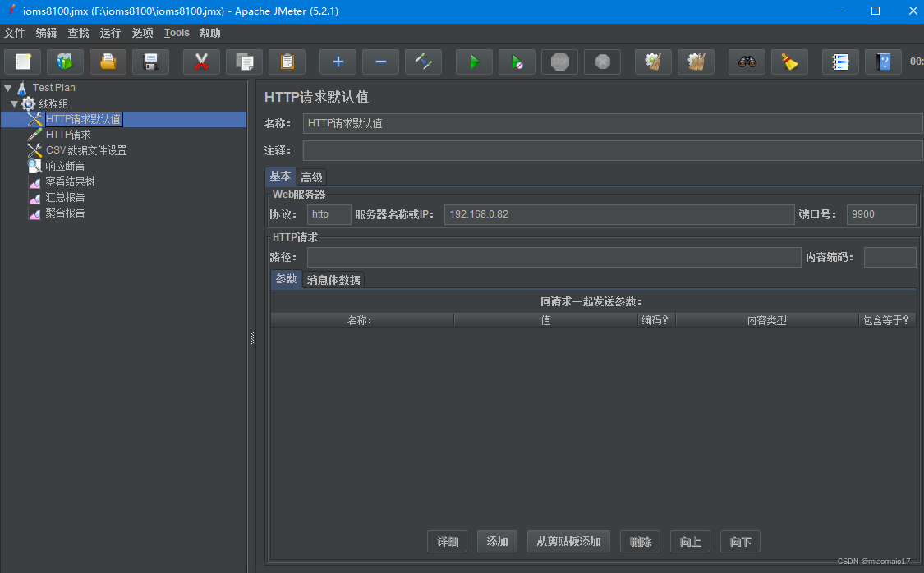Save the test plan with floppy icon
The width and height of the screenshot is (924, 573).
(151, 62)
